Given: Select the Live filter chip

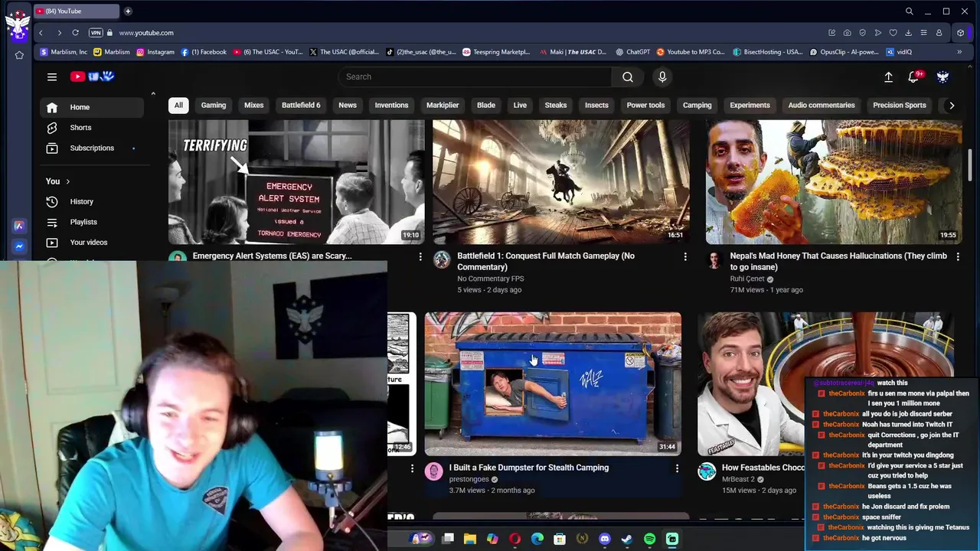Looking at the screenshot, I should pyautogui.click(x=520, y=105).
